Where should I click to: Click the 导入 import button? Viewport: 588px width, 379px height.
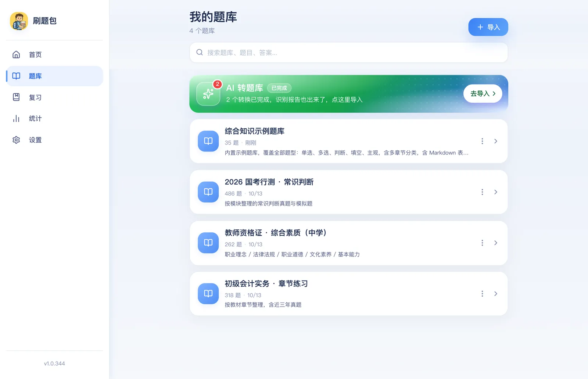[488, 27]
